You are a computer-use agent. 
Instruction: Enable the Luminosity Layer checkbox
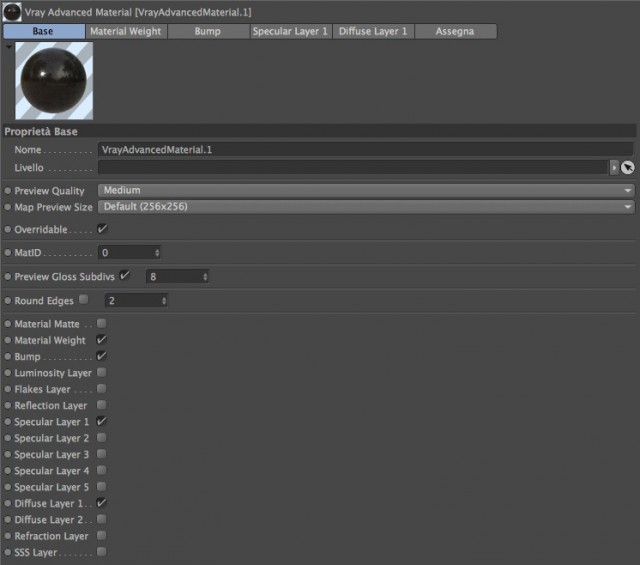(102, 372)
